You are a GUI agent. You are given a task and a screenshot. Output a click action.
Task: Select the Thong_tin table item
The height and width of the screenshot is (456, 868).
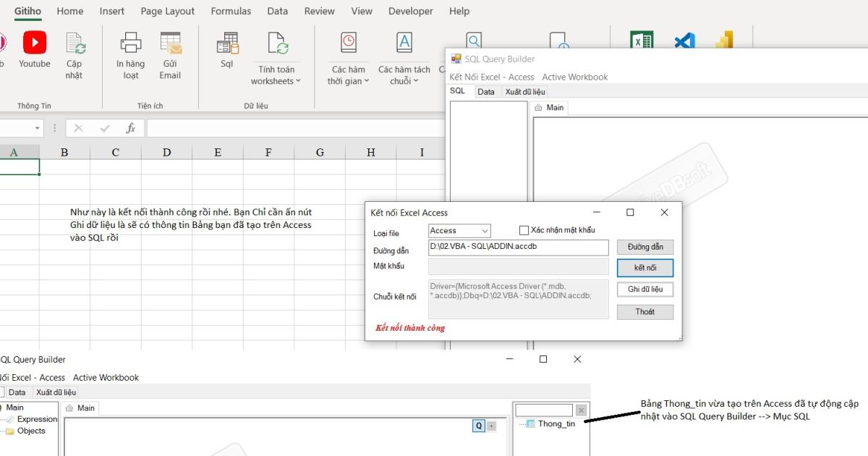click(556, 423)
